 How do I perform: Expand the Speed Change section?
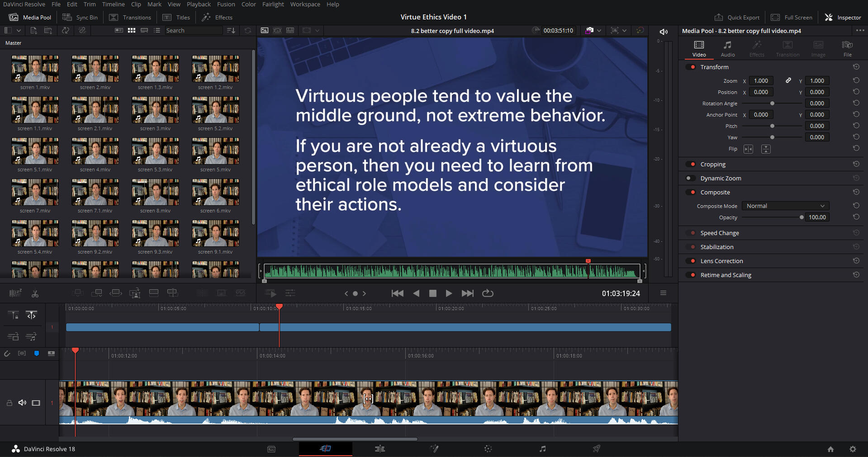(719, 233)
